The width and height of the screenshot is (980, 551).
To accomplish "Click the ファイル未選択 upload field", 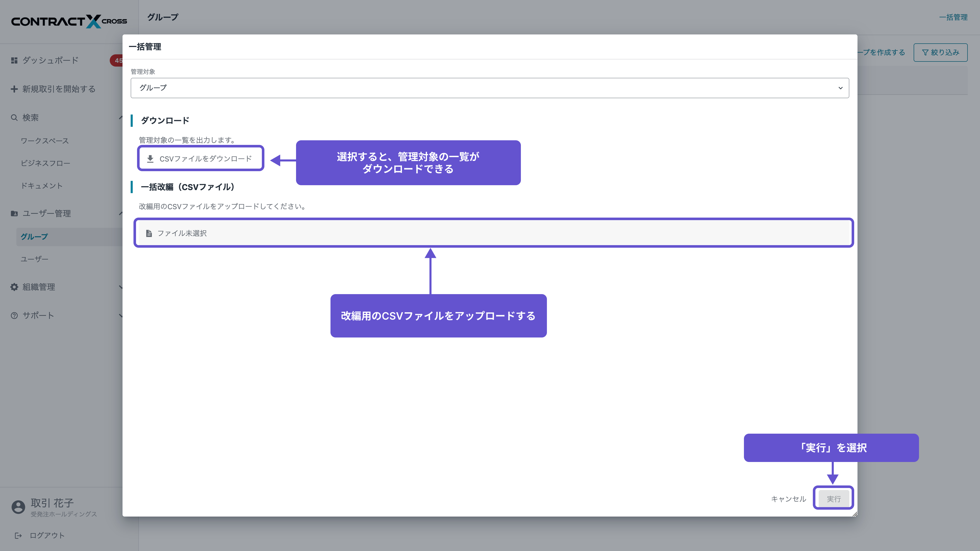I will (x=493, y=233).
